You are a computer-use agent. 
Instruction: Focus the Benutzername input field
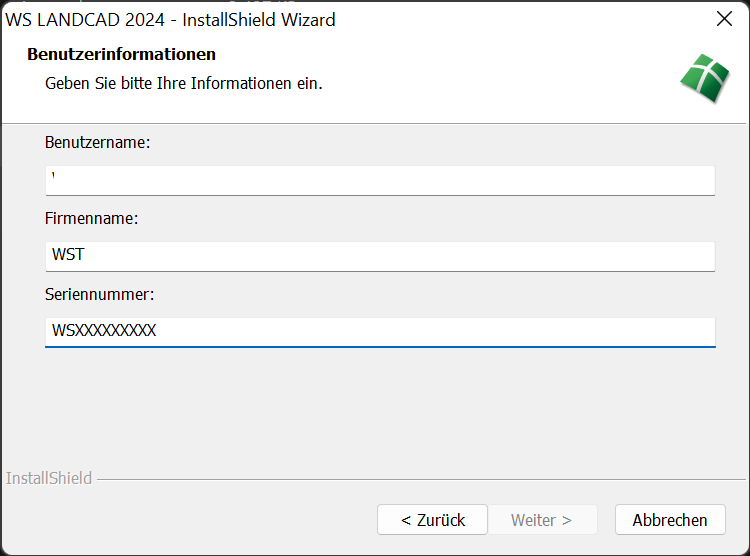(380, 180)
